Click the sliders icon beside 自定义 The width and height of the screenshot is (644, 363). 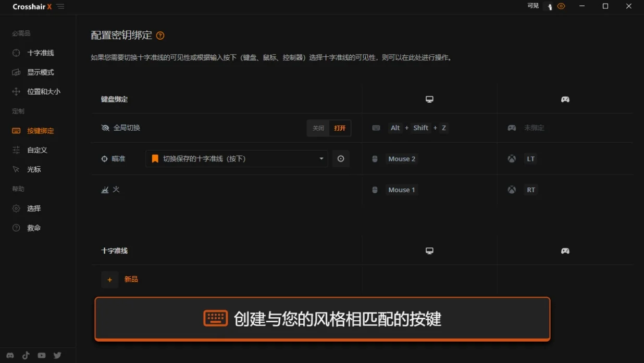(x=16, y=150)
